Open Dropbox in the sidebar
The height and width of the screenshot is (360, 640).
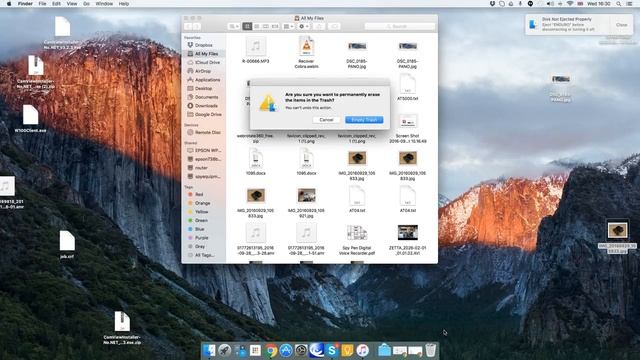pyautogui.click(x=203, y=45)
